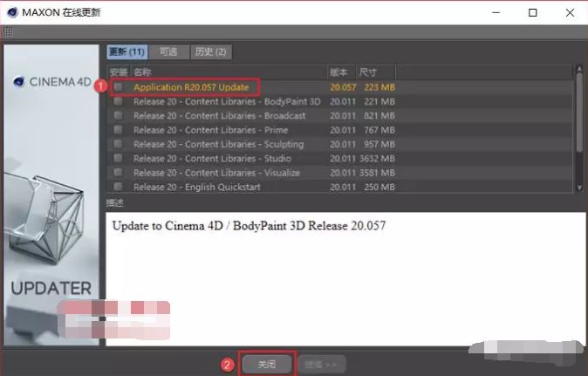Select "Release 20 - Content Libraries - BodyPaint 3D"
Image resolution: width=588 pixels, height=376 pixels.
coord(227,101)
